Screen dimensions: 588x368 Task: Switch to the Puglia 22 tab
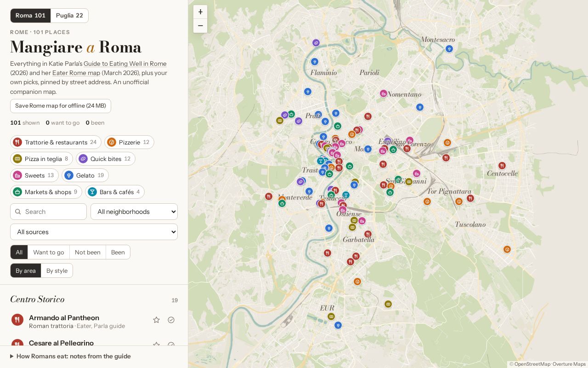[x=69, y=15]
